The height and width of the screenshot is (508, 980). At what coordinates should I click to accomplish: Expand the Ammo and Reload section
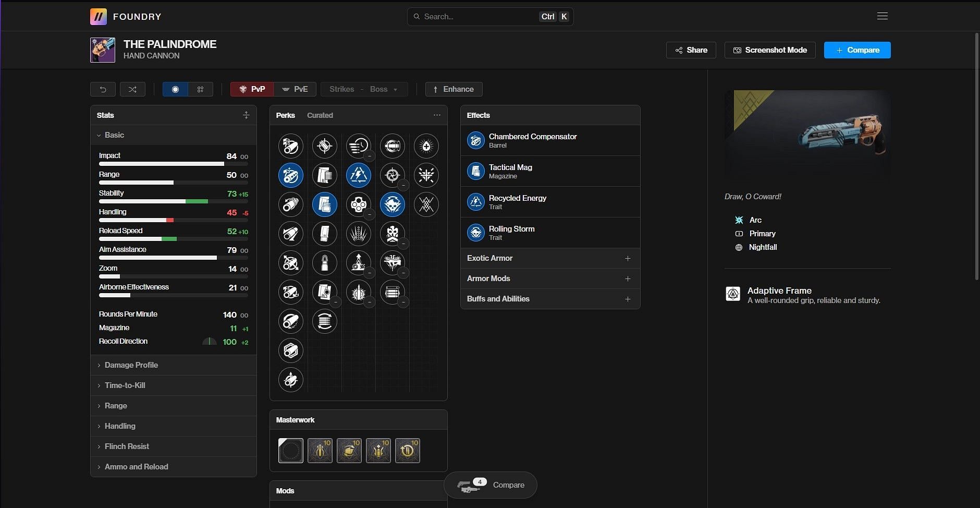pos(174,467)
